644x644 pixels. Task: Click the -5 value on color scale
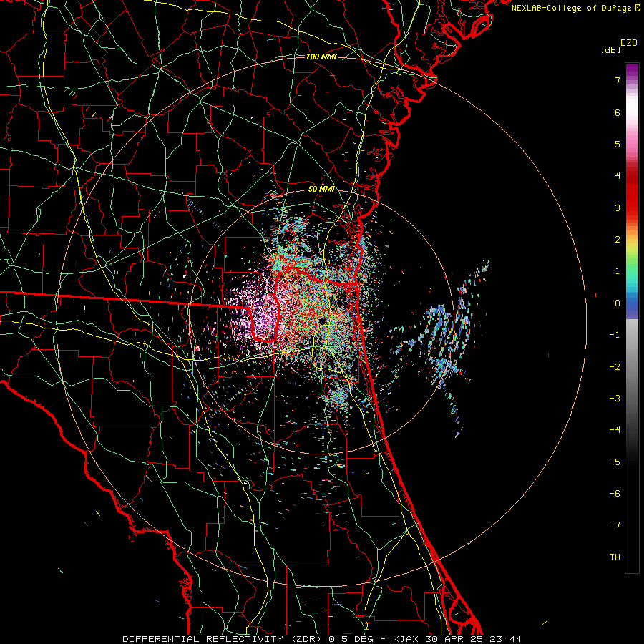click(x=615, y=462)
